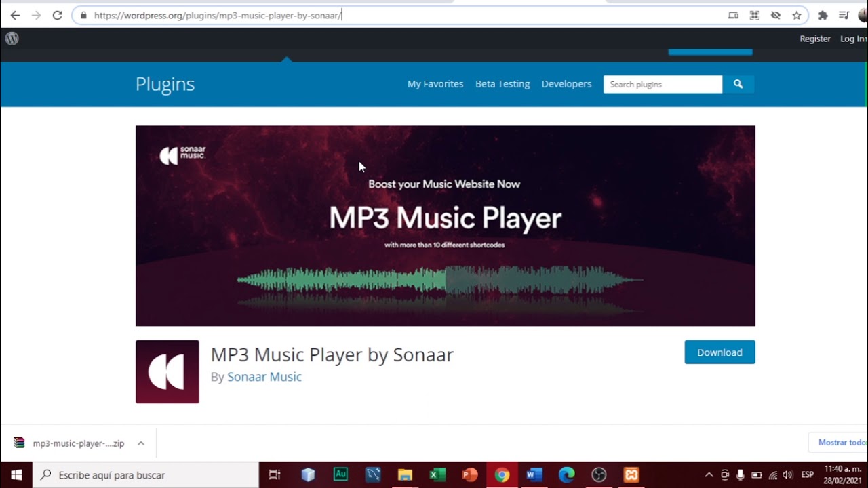View site security lock info
The width and height of the screenshot is (868, 488).
tap(83, 15)
